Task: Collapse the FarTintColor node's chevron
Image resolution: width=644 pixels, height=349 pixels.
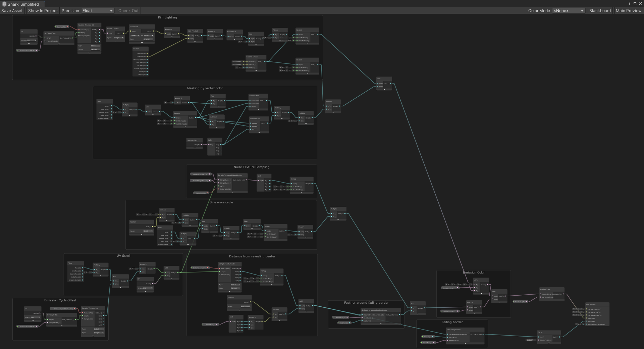Action: point(552,300)
